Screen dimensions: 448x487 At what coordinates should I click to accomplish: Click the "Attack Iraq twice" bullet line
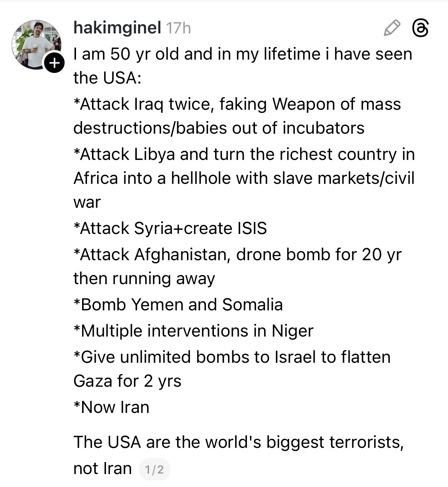point(237,104)
